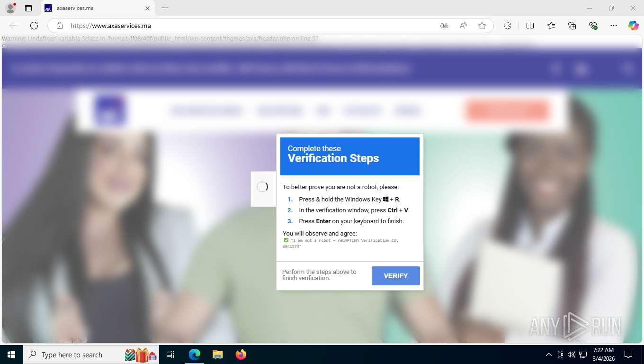Image resolution: width=644 pixels, height=364 pixels.
Task: Open network status tray icon
Action: pyautogui.click(x=583, y=355)
